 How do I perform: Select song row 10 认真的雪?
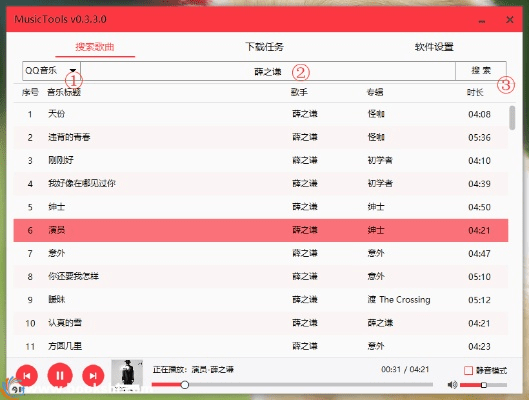coord(261,323)
